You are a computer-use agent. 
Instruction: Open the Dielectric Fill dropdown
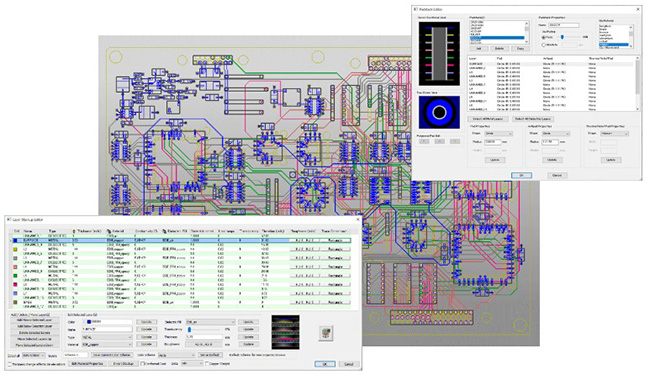pos(210,322)
